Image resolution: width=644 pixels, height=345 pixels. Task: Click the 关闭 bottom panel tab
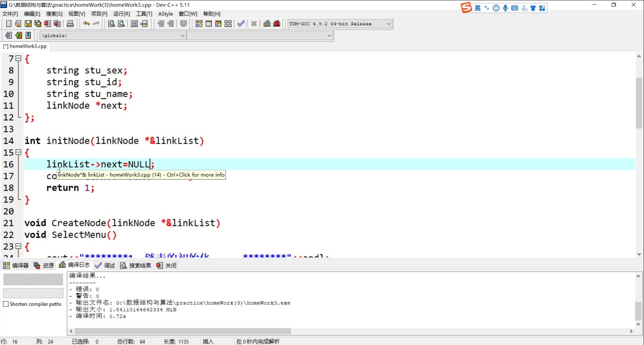click(167, 265)
